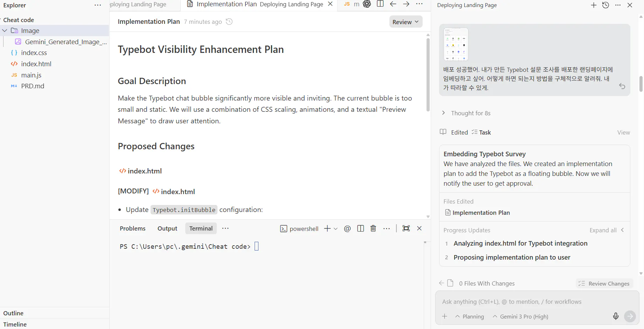Open the agent panel more options menu
Screen dimensions: 644x329
[618, 5]
